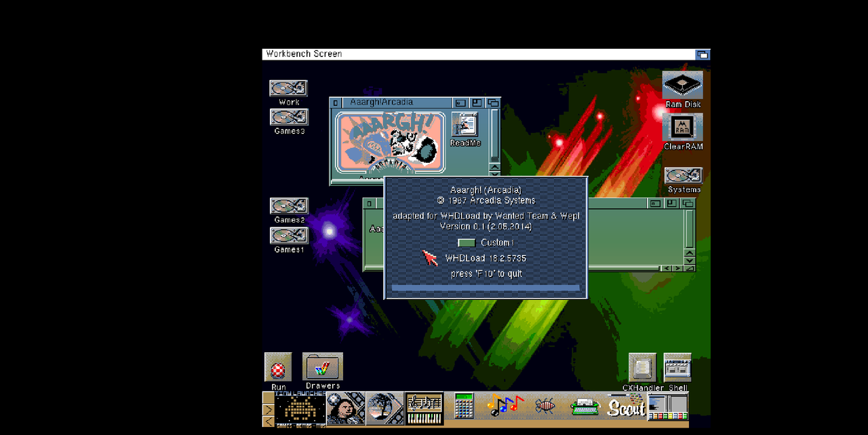The image size is (868, 435).
Task: Click scroll-up arrow in Aaargh!Arcadia window
Action: pos(494,168)
